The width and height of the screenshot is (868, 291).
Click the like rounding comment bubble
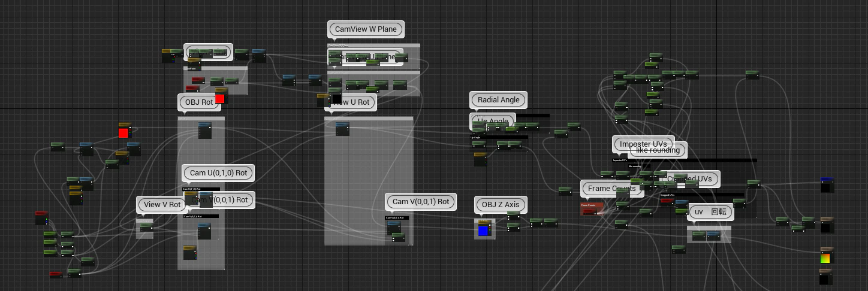658,150
